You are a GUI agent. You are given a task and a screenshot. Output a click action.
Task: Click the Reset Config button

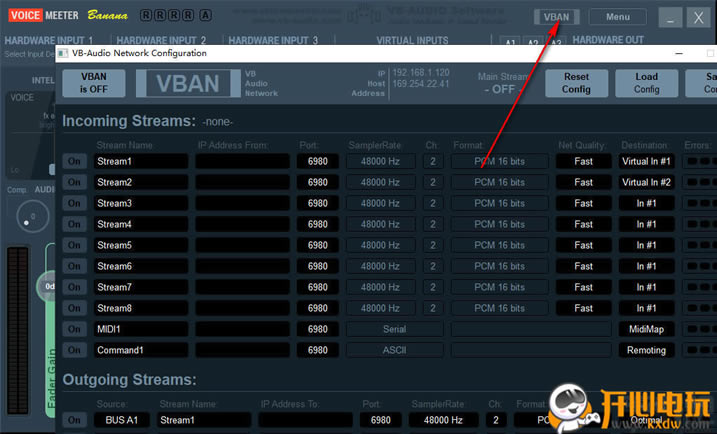pyautogui.click(x=576, y=83)
